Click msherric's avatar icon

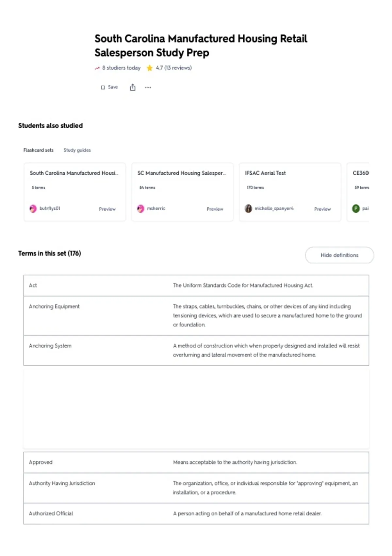coord(140,209)
